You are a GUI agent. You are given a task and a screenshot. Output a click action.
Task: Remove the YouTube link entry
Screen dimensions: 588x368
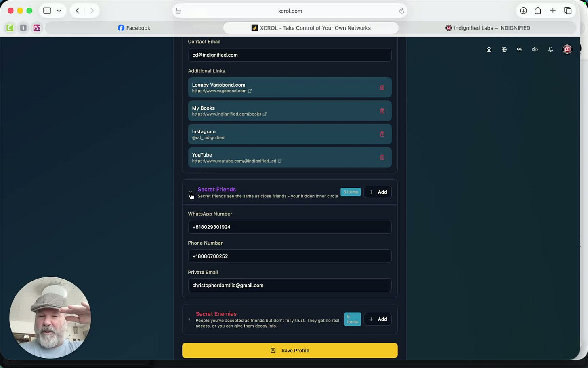382,158
